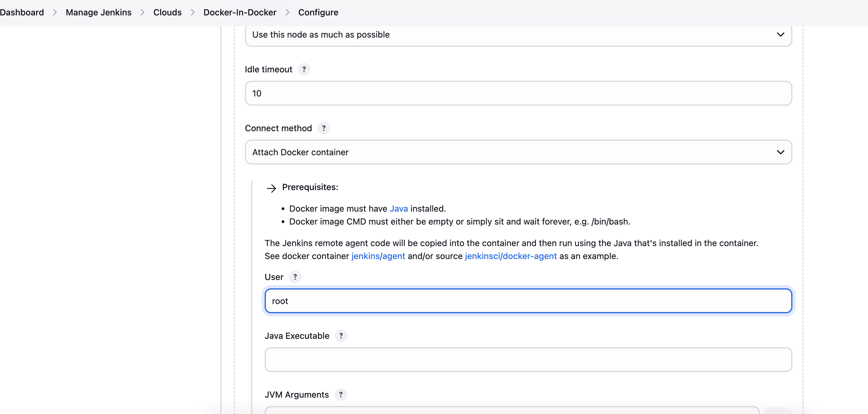
Task: Click the Java Executable help icon
Action: click(x=341, y=336)
